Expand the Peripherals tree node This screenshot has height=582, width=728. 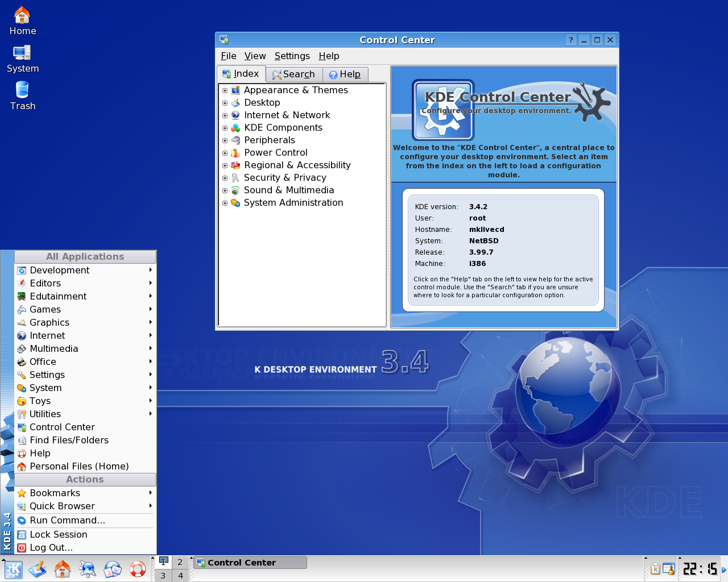click(225, 140)
